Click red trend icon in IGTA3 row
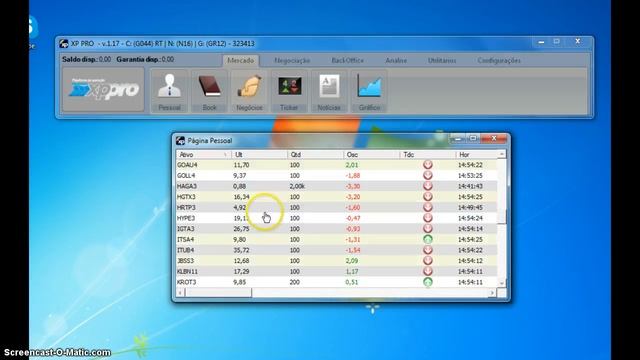Image resolution: width=640 pixels, height=360 pixels. coord(428,228)
